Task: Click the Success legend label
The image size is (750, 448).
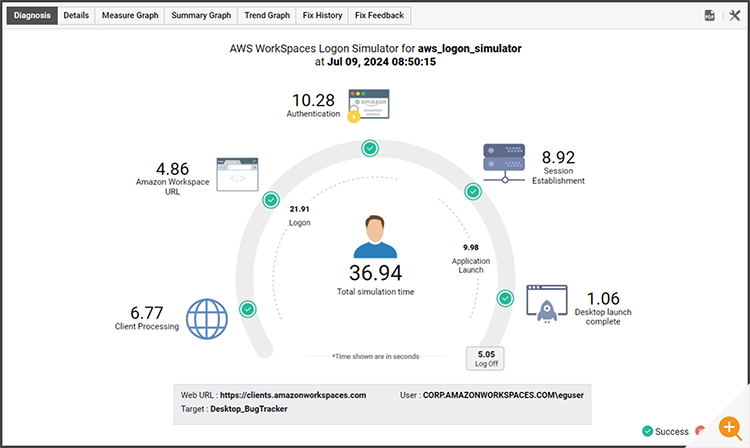Action: click(672, 432)
